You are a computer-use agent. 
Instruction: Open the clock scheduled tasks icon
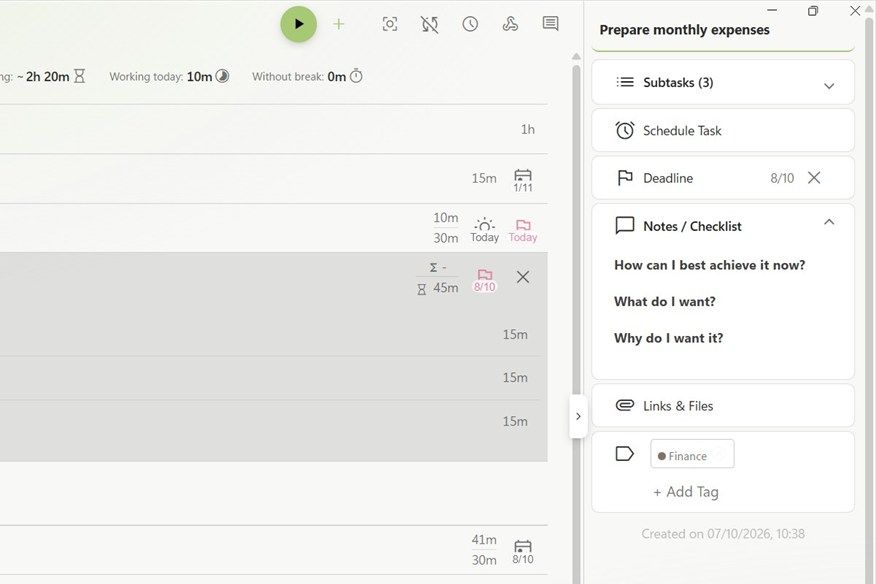click(x=470, y=24)
